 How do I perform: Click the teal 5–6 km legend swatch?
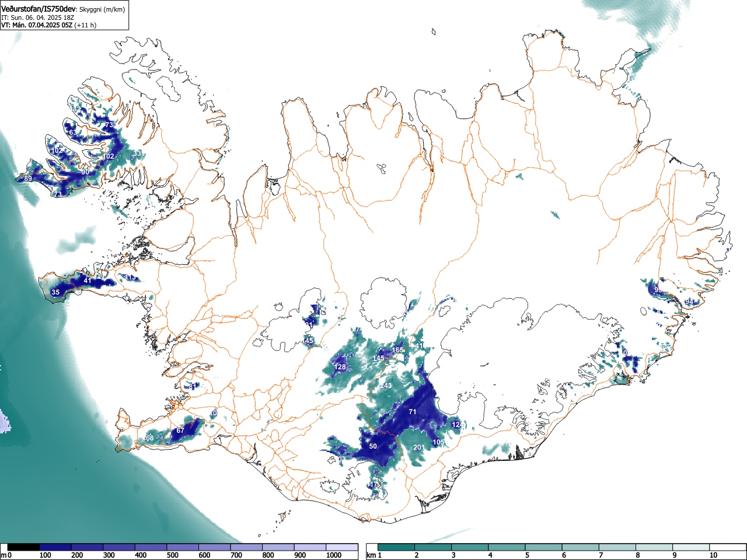[544, 547]
